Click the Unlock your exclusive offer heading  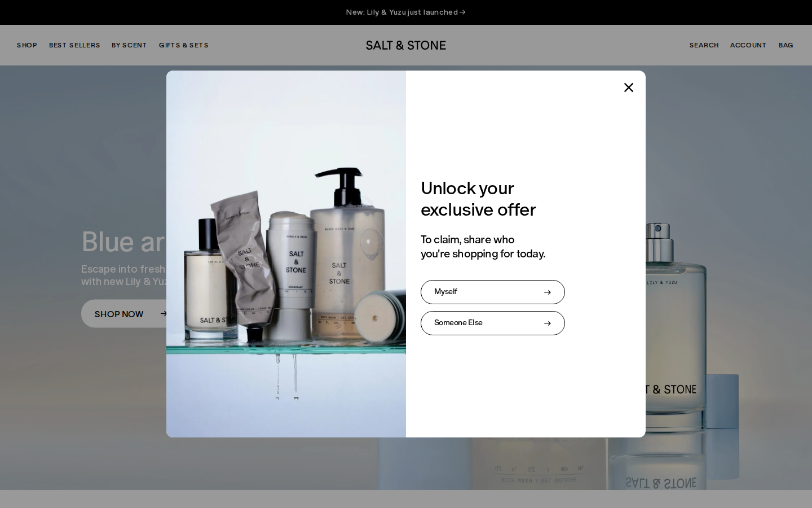(478, 199)
